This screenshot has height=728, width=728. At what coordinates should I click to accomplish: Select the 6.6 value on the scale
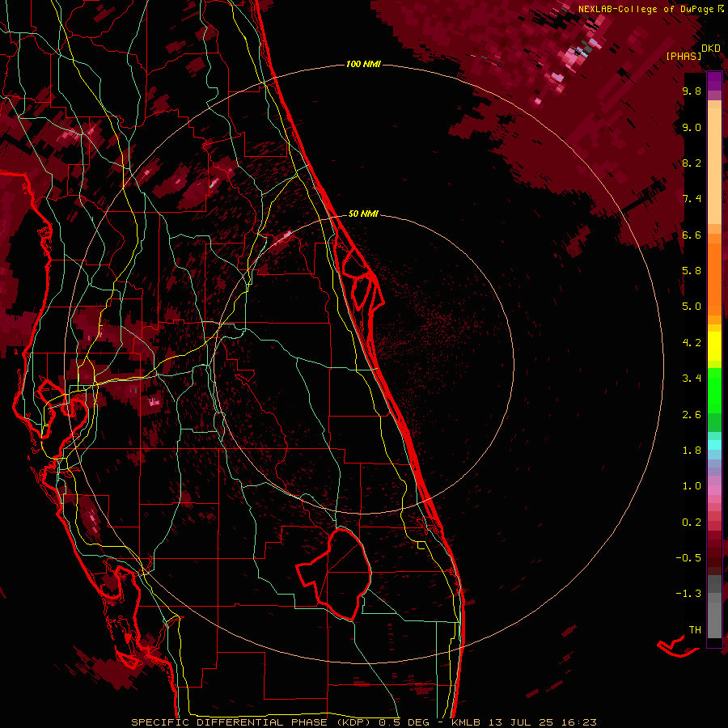(692, 235)
